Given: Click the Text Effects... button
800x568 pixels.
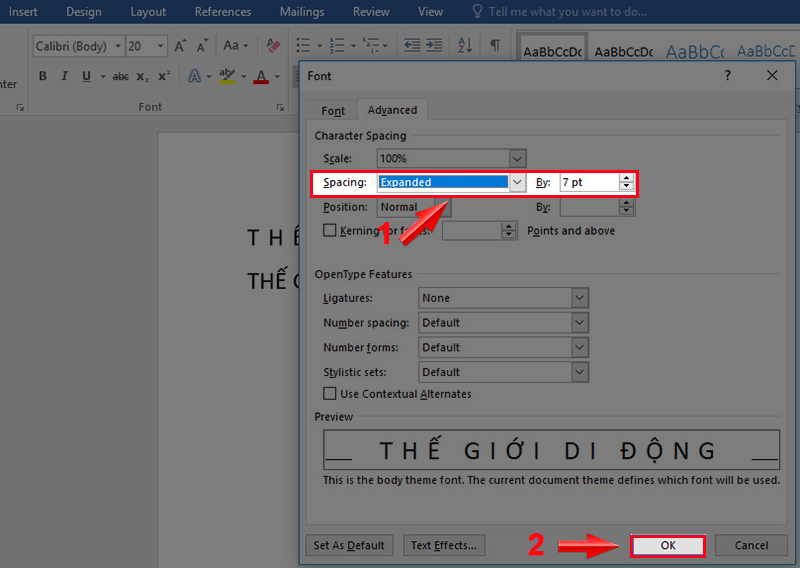Looking at the screenshot, I should [444, 546].
